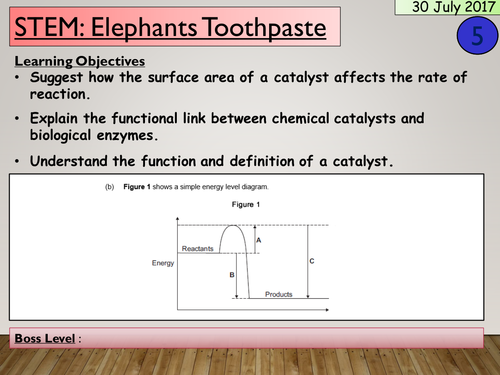Click the vertical energy axis arrowhead
The image size is (500, 375).
(177, 219)
